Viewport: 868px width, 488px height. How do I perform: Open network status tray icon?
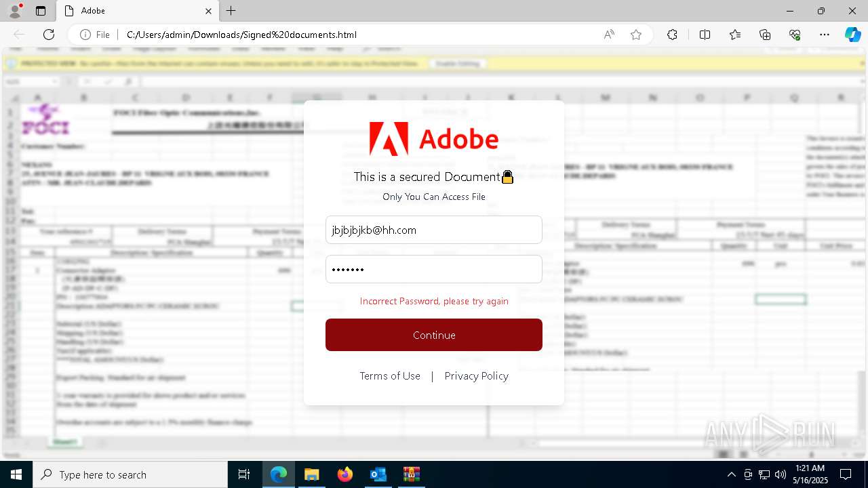click(x=764, y=474)
